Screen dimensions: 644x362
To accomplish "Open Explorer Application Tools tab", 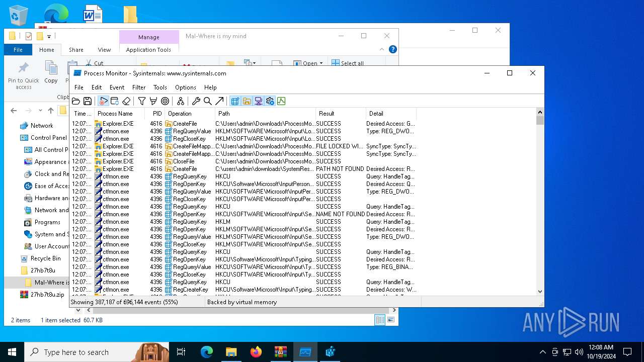I will [x=148, y=50].
